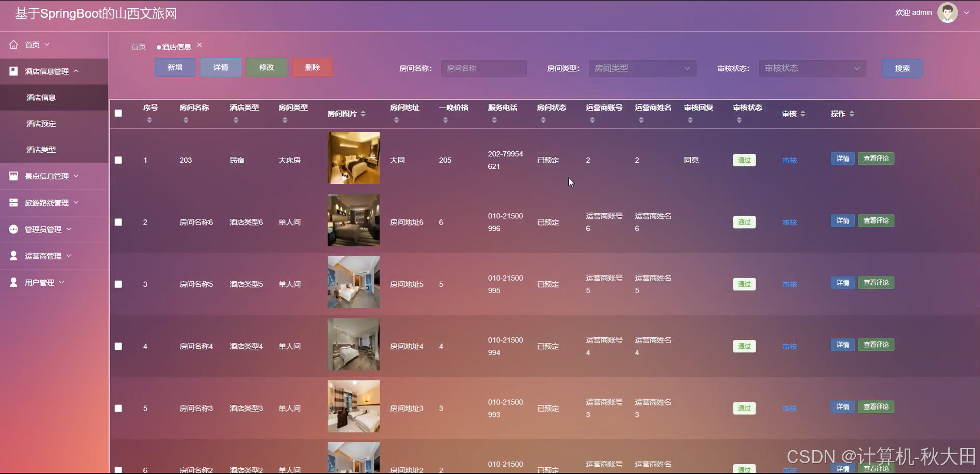980x474 pixels.
Task: Select 酒店预定 in the sidebar
Action: click(x=54, y=124)
